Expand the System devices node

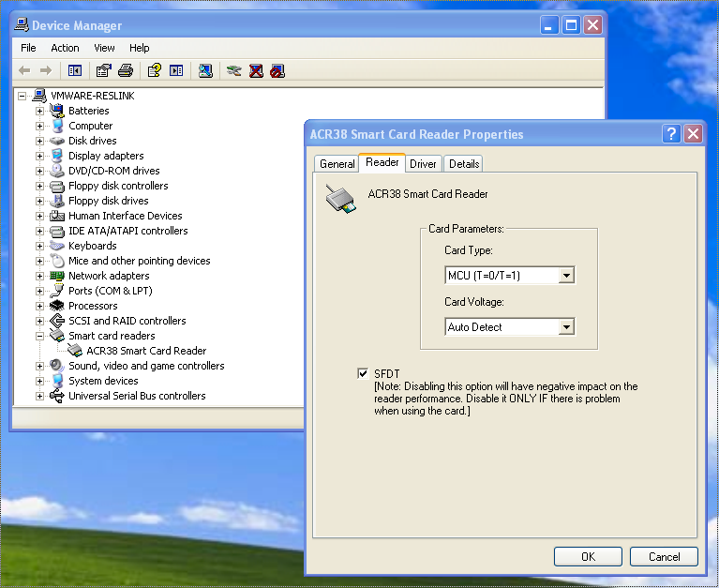point(40,381)
